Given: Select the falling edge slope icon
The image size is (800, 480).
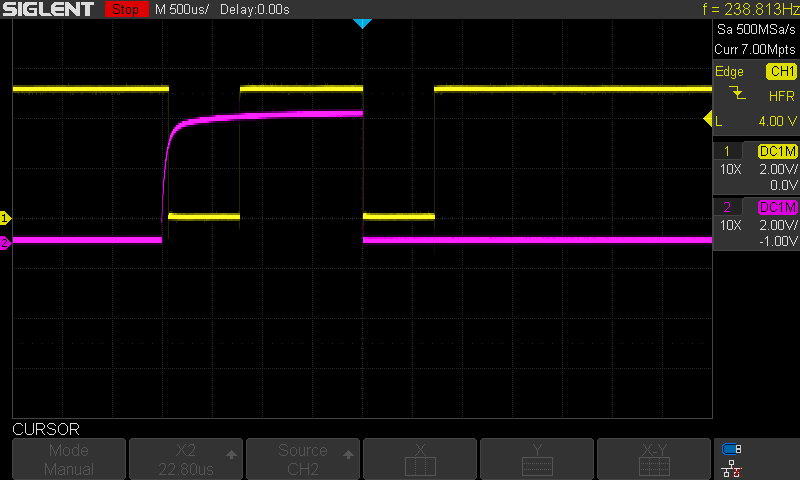Looking at the screenshot, I should click(x=737, y=93).
